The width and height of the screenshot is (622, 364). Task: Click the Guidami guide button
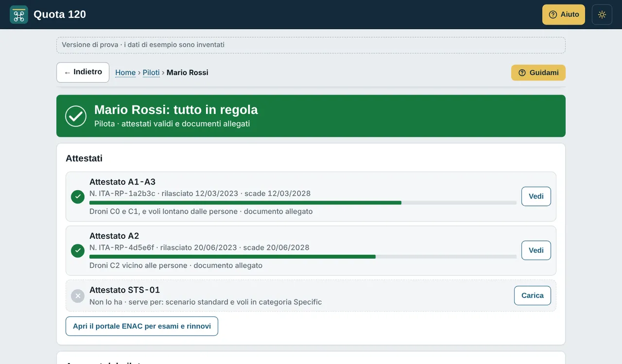(538, 73)
